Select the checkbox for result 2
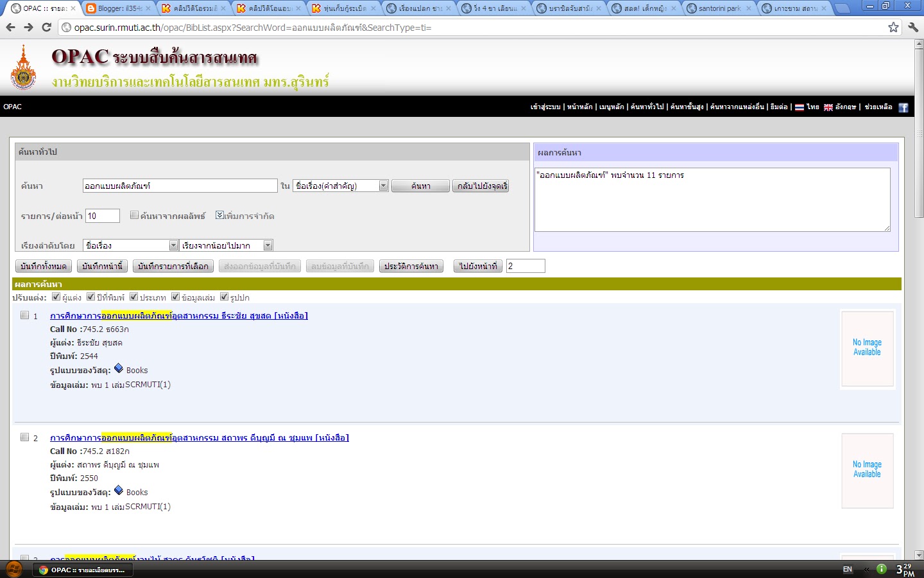Viewport: 924px width, 578px height. (24, 437)
